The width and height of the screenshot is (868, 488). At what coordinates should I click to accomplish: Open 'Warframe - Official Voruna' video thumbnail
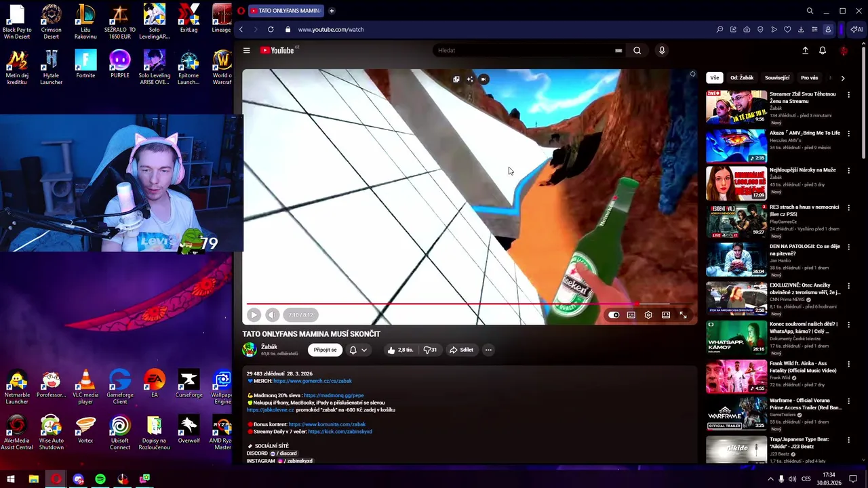(x=736, y=413)
